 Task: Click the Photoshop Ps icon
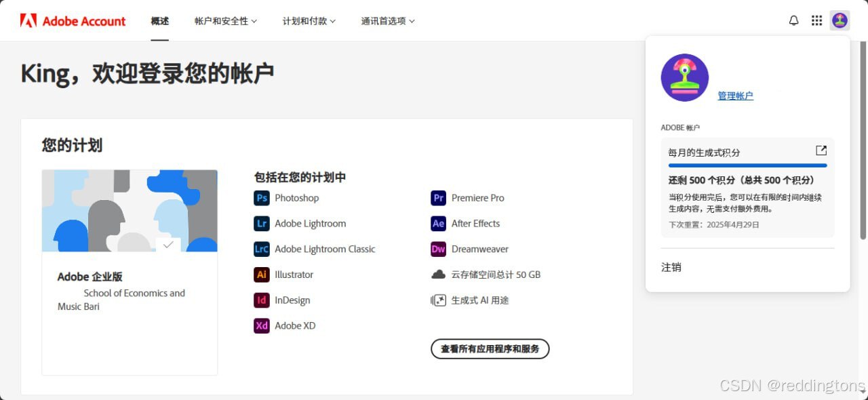click(262, 198)
